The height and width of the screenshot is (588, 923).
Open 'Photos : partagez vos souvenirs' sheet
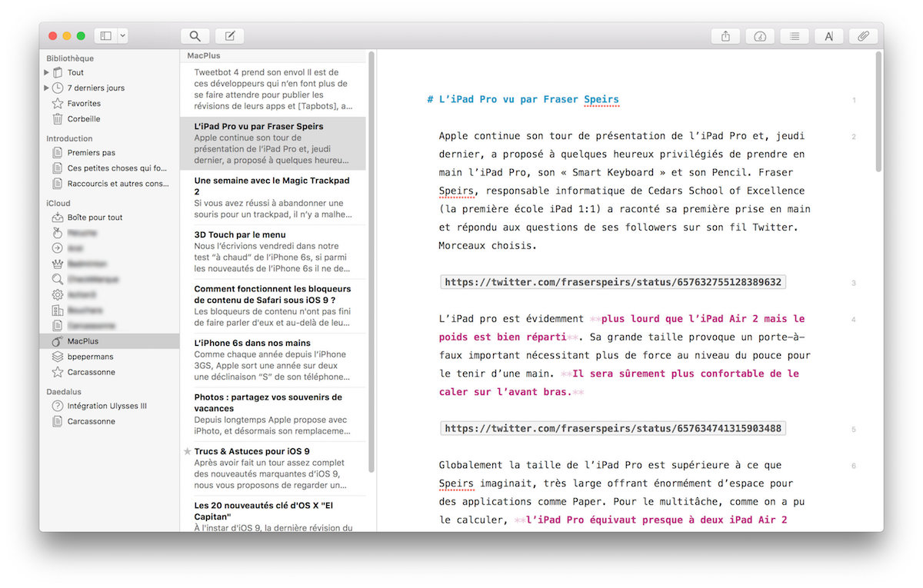(273, 414)
